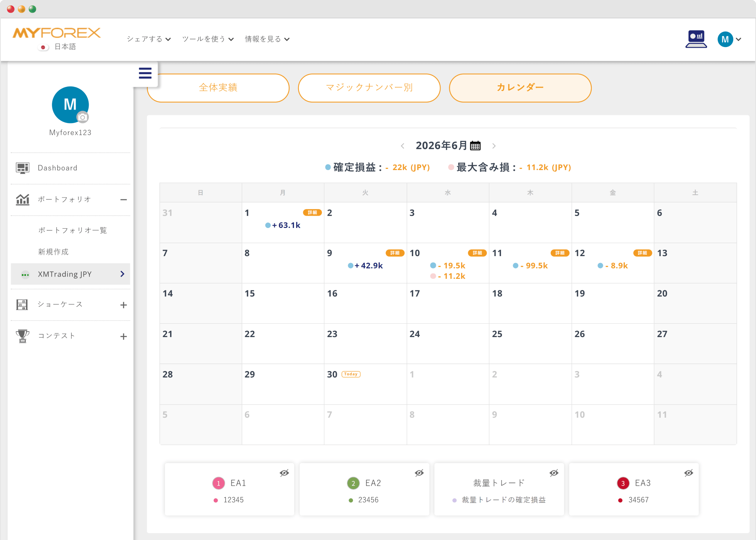This screenshot has height=540, width=756.
Task: Click the MYFOREX logo
Action: [x=57, y=33]
